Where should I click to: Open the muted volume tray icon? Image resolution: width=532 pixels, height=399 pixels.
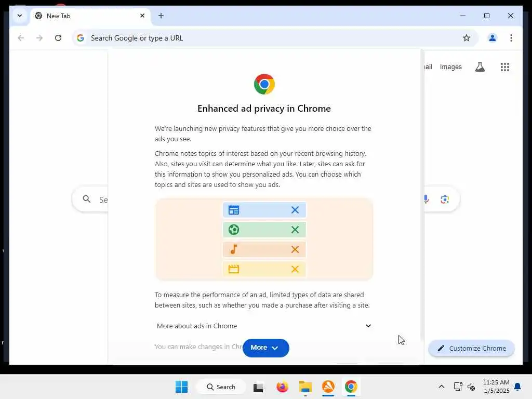pyautogui.click(x=471, y=387)
